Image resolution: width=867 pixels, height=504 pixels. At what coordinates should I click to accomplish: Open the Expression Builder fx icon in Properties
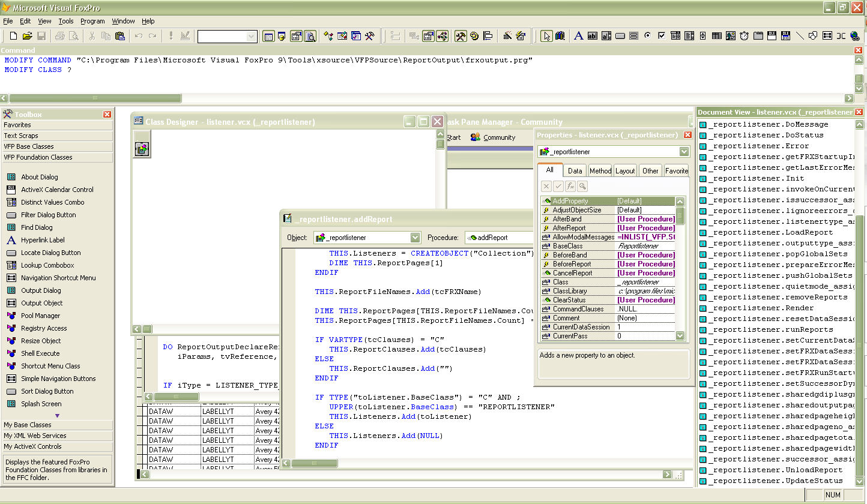pyautogui.click(x=570, y=186)
